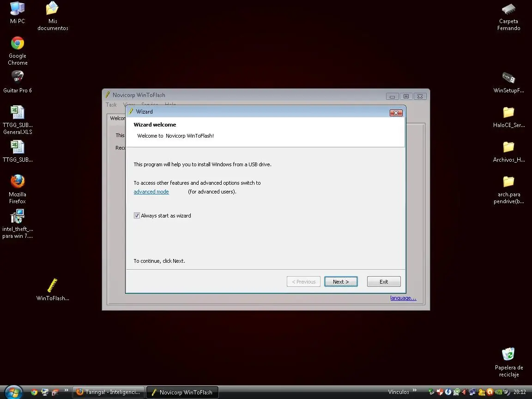532x399 pixels.
Task: Click the yellow warning figures tray icon
Action: click(482, 392)
